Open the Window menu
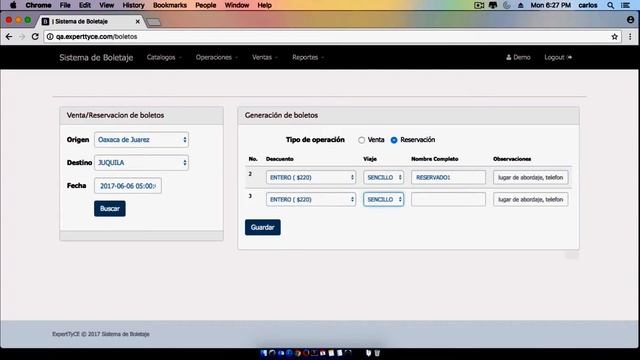This screenshot has height=360, width=640. click(237, 5)
